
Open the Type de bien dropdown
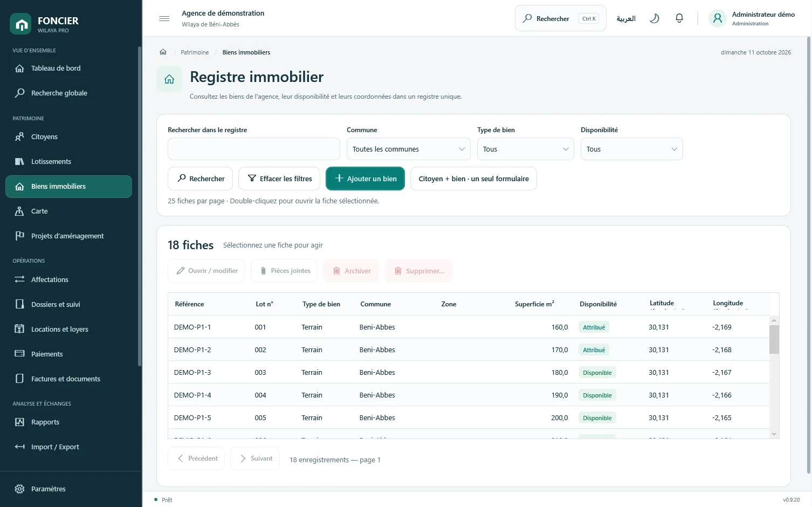click(x=526, y=149)
